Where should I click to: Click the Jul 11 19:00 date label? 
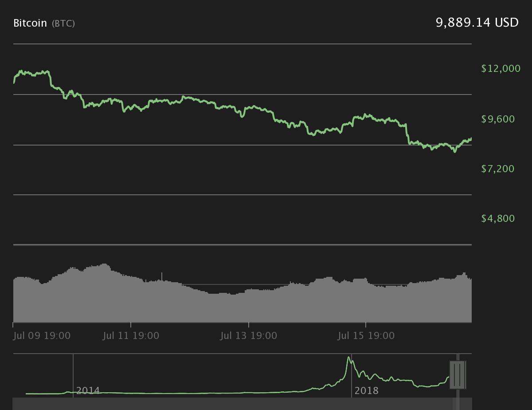click(x=131, y=335)
